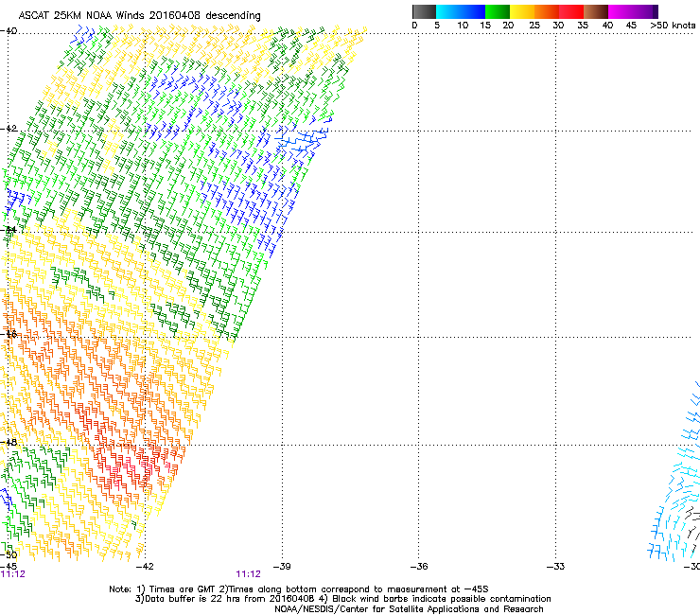
Task: Click the brown 35-40 knots color band
Action: click(596, 12)
